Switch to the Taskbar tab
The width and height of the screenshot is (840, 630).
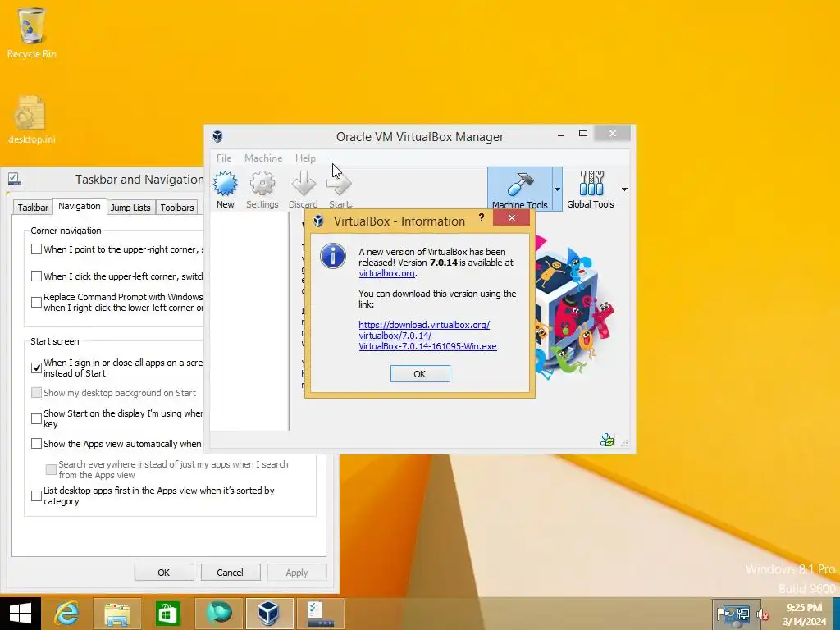pos(33,208)
